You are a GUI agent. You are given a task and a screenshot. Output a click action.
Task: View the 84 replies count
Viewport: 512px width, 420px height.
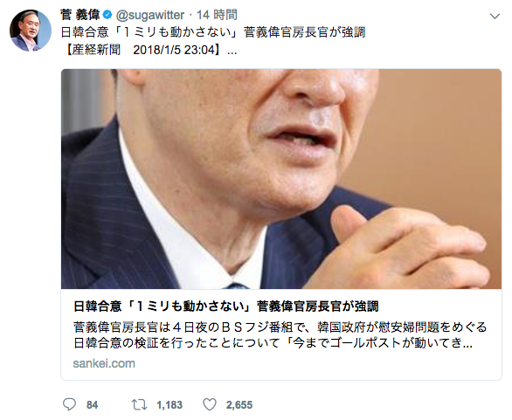(x=92, y=405)
